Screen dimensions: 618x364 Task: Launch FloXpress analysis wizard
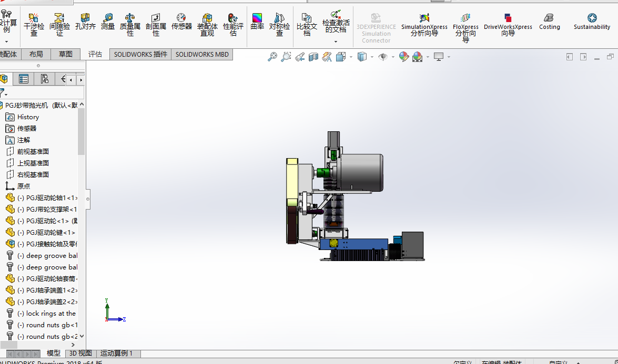pyautogui.click(x=465, y=27)
